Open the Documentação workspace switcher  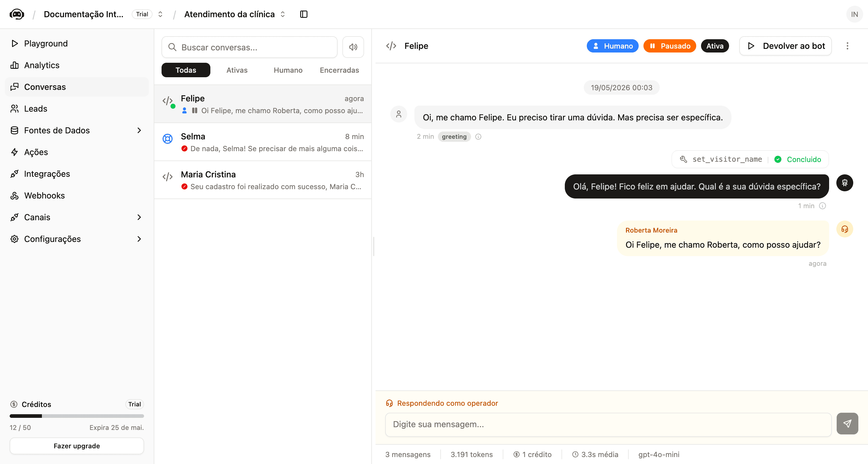click(160, 14)
